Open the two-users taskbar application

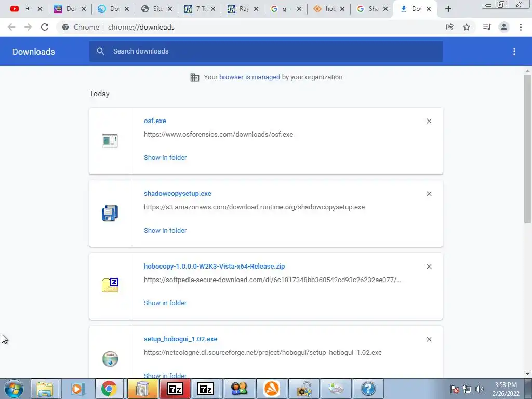coord(240,389)
